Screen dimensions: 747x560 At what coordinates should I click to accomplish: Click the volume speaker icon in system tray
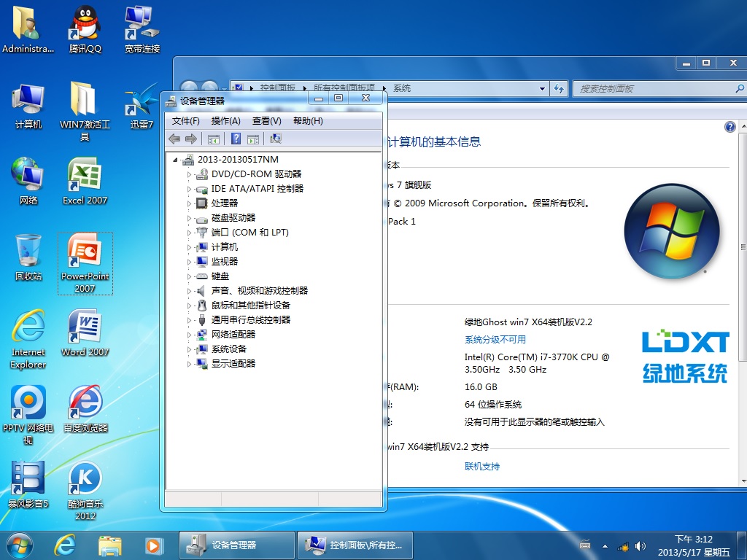(640, 546)
